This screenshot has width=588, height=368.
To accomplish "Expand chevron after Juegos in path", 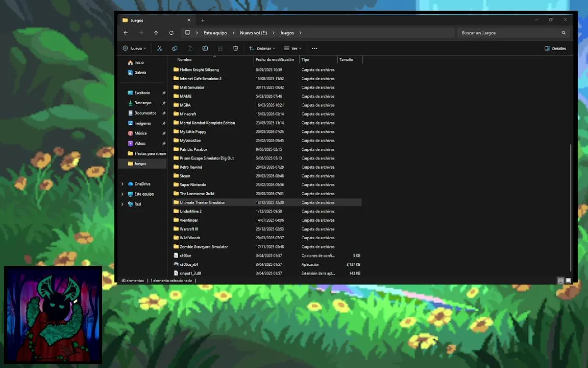I will tap(300, 33).
